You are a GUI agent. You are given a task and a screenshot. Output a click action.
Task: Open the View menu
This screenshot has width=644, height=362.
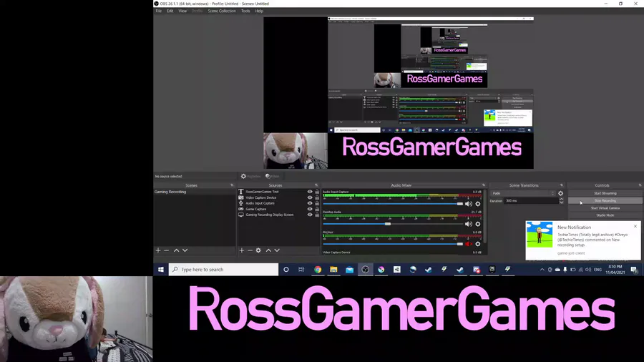(x=182, y=11)
